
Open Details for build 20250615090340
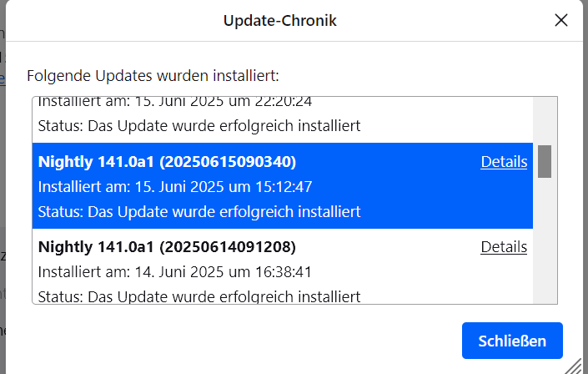coord(504,162)
